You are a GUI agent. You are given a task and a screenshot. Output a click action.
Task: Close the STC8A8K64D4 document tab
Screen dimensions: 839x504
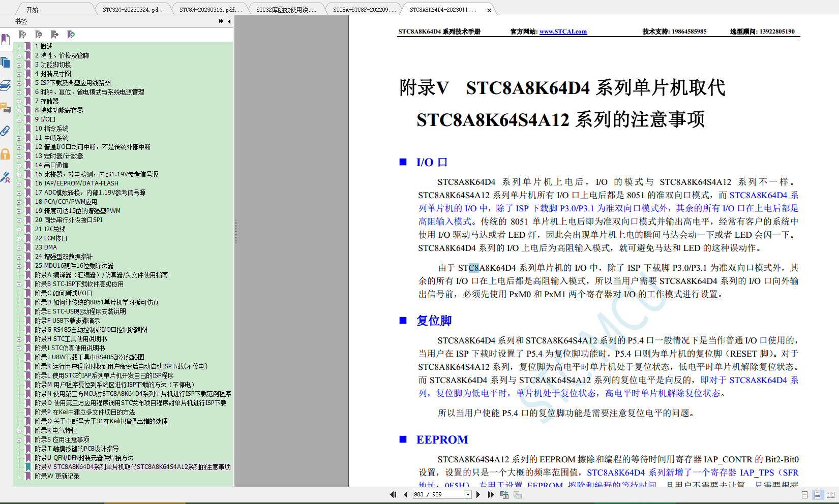pos(489,10)
